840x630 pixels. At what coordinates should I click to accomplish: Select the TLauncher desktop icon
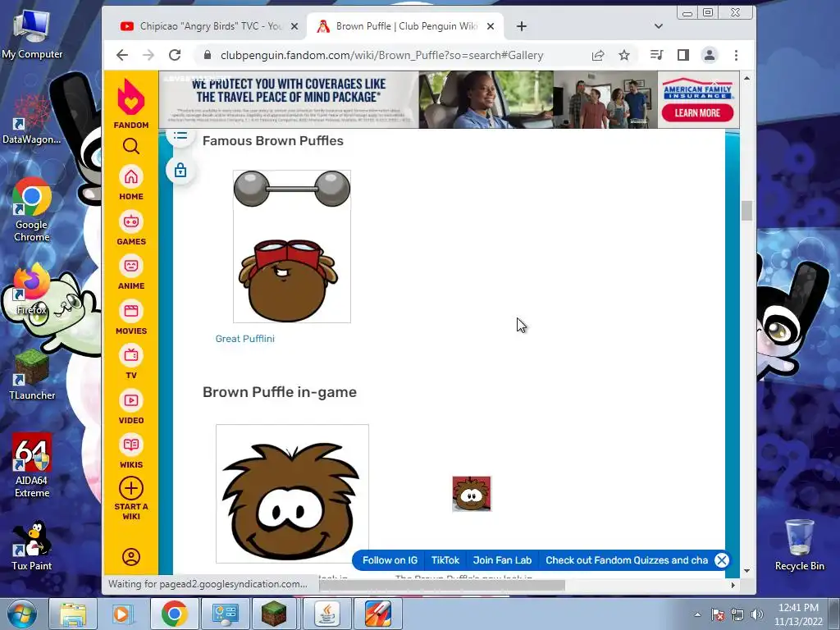tap(32, 375)
